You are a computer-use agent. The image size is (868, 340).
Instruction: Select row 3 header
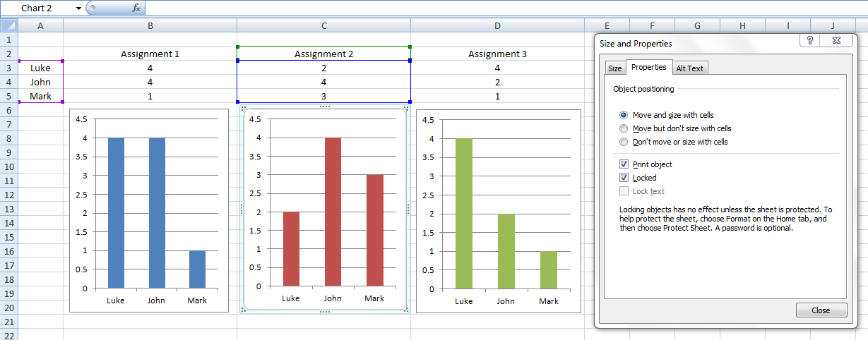(8, 68)
